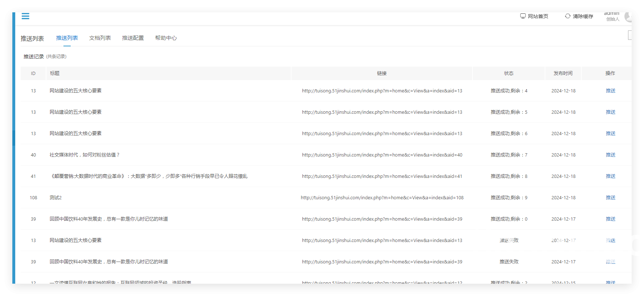Select the 推送记录 section heading
Screen dimensions: 644x296
click(34, 57)
